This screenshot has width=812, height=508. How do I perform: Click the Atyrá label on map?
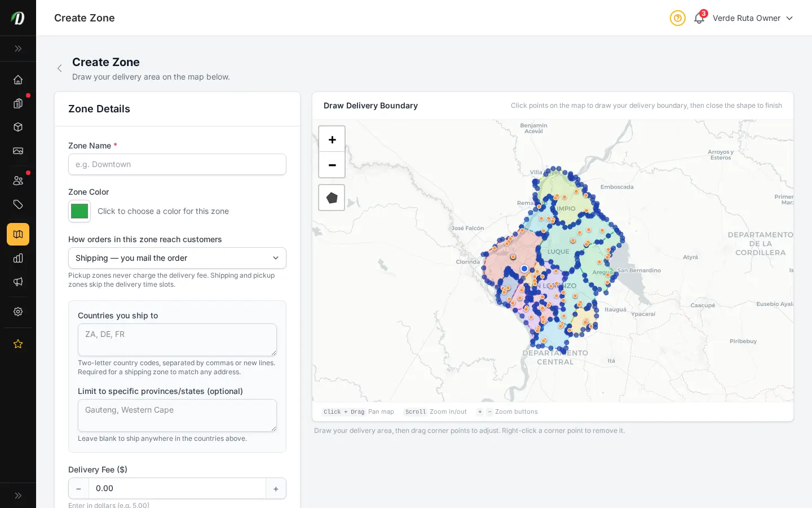coord(690,257)
